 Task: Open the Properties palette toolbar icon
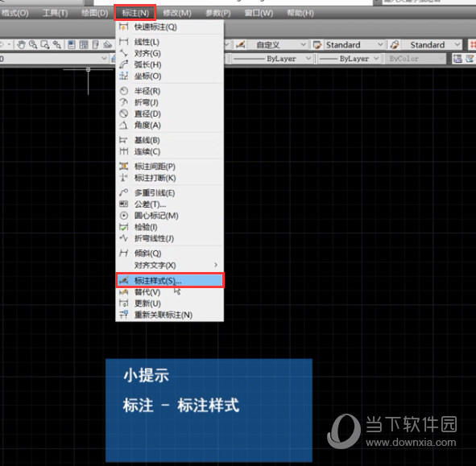pos(72,45)
